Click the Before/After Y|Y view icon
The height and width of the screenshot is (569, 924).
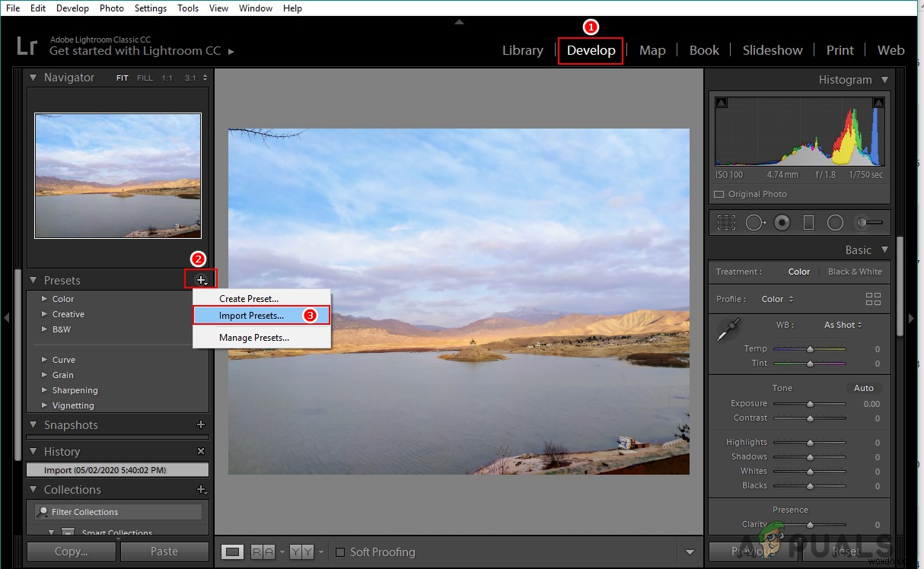(x=302, y=552)
